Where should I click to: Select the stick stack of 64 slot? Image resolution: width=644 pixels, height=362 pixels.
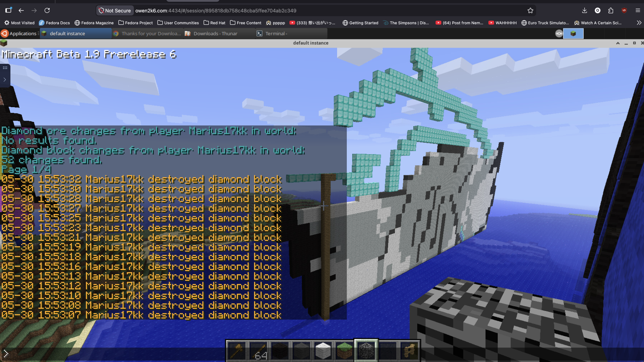[259, 351]
